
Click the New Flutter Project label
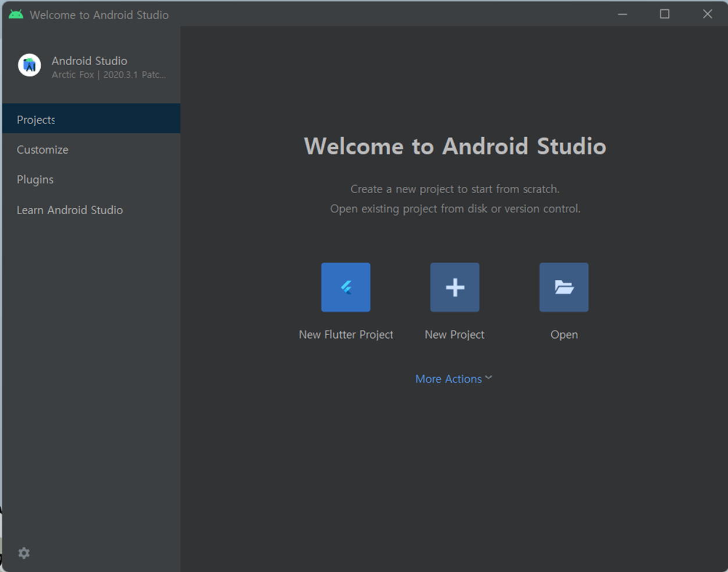coord(346,335)
